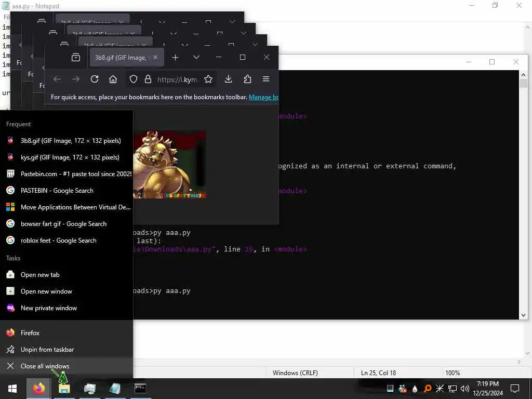Reload the current page in Firefox
532x399 pixels.
tap(95, 79)
